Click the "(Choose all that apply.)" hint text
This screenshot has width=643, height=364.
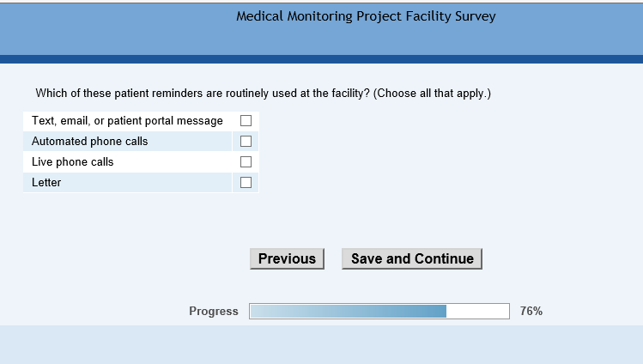pos(433,93)
